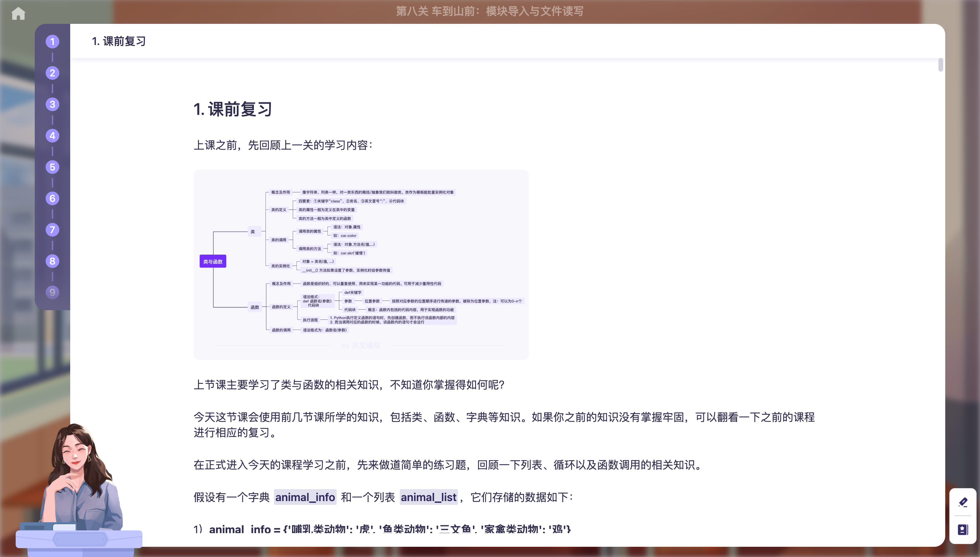Click the animal_info code label
Screen dimensions: 980x557
tap(305, 497)
